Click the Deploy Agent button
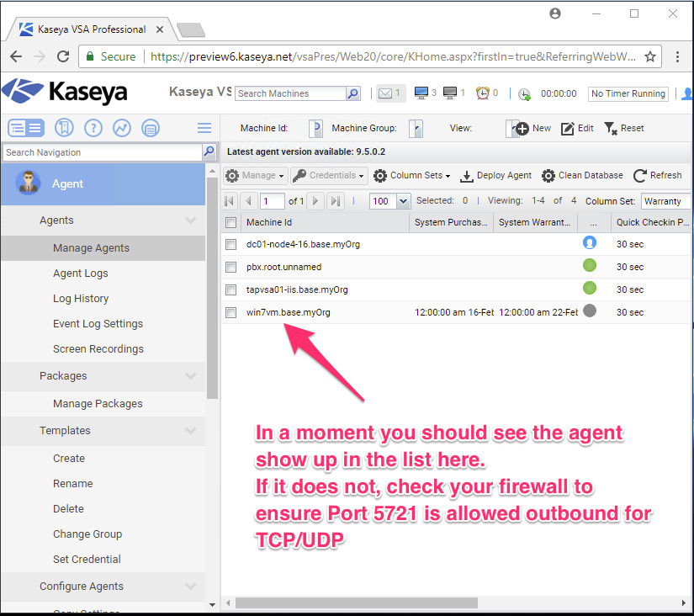This screenshot has height=616, width=694. (x=495, y=176)
